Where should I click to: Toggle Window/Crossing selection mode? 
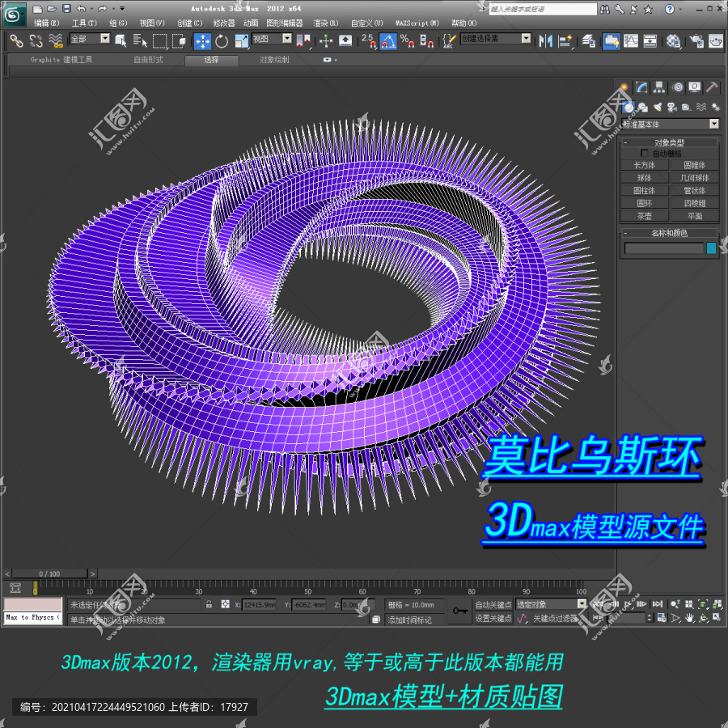tap(180, 41)
